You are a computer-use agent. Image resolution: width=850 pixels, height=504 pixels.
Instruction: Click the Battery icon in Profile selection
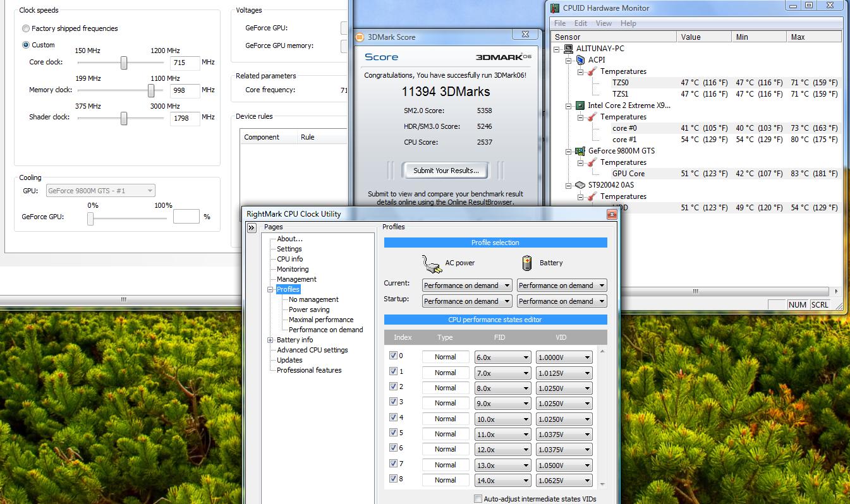click(x=527, y=263)
